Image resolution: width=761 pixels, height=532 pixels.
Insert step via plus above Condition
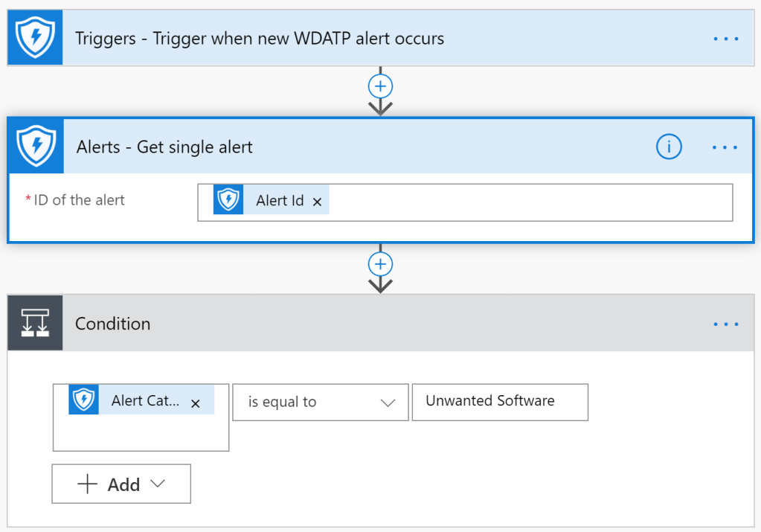(380, 264)
